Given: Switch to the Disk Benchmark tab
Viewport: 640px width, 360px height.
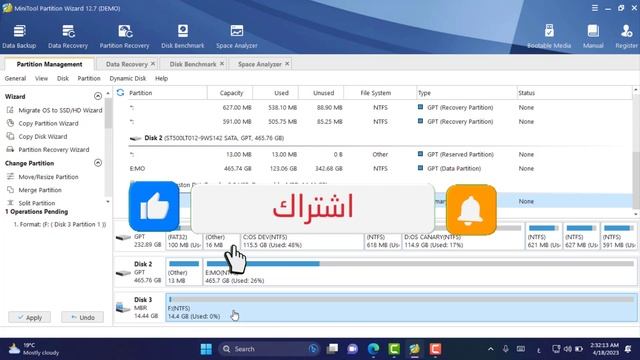Looking at the screenshot, I should click(193, 64).
